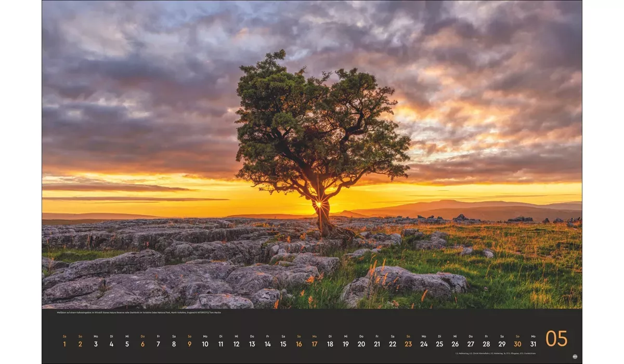Select date 4 in the calendar strip
The width and height of the screenshot is (624, 364).
pos(111,344)
